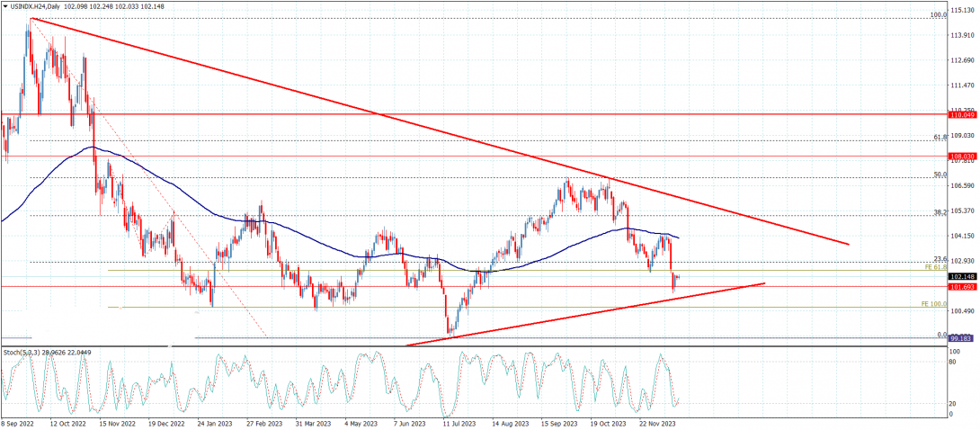The height and width of the screenshot is (430, 980).
Task: Click the stochastic scale value 20
Action: [x=954, y=403]
